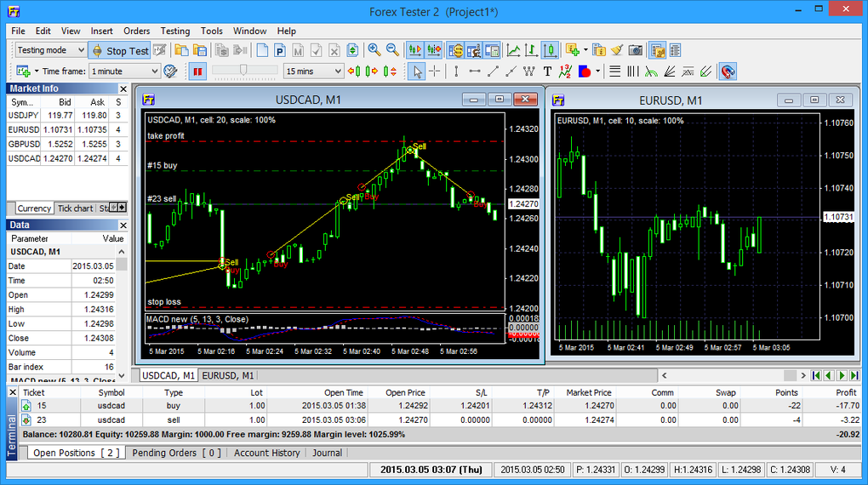
Task: Open the Orders menu
Action: tap(136, 31)
